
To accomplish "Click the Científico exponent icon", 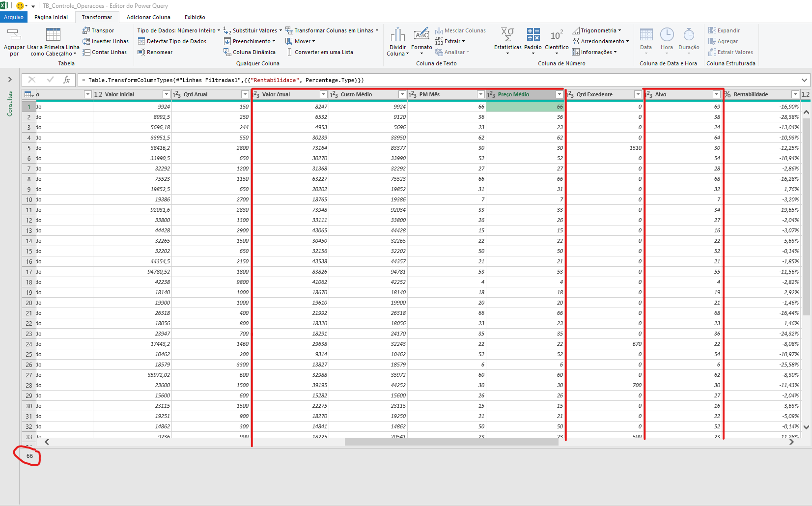I will click(557, 35).
